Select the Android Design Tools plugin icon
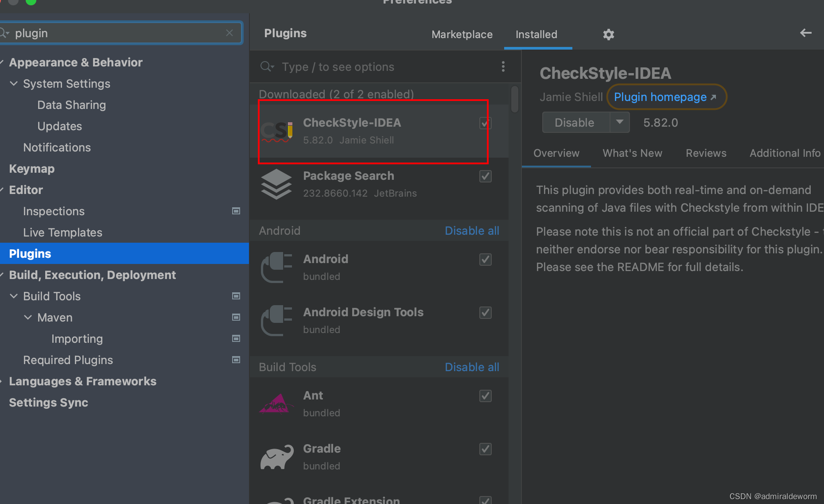The width and height of the screenshot is (824, 504). coord(276,321)
